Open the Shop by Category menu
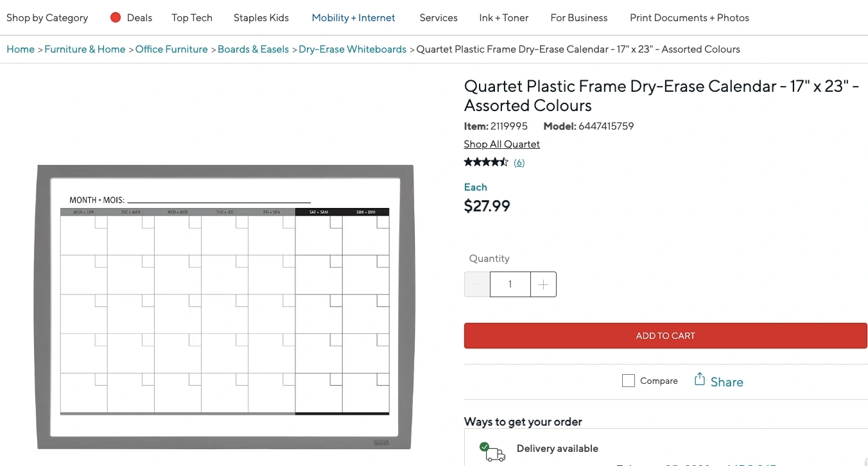868x466 pixels. pyautogui.click(x=47, y=17)
